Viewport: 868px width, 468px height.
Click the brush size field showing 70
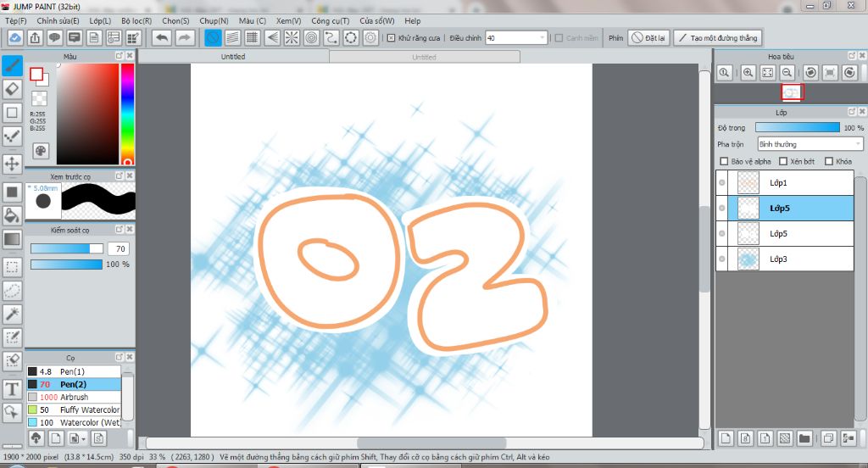click(x=119, y=248)
